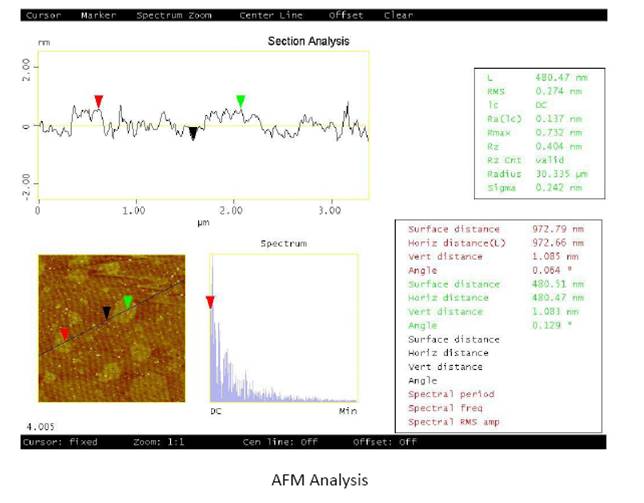Viewport: 644px width, 503px height.
Task: Click Center Line in the menu bar
Action: click(x=270, y=16)
